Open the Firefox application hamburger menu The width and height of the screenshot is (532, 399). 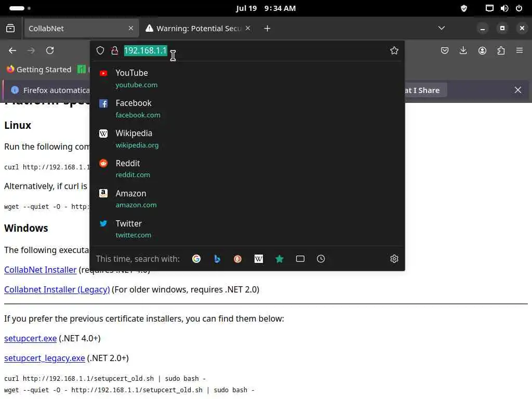click(520, 50)
